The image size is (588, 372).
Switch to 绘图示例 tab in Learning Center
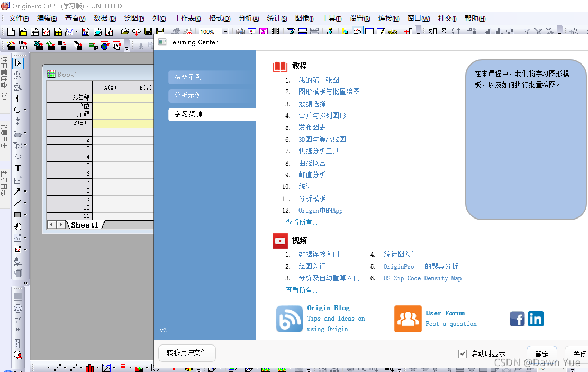tap(212, 77)
